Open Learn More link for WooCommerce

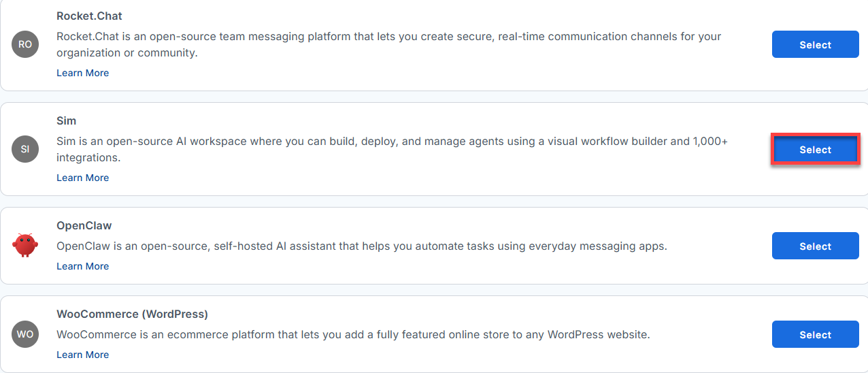click(82, 355)
